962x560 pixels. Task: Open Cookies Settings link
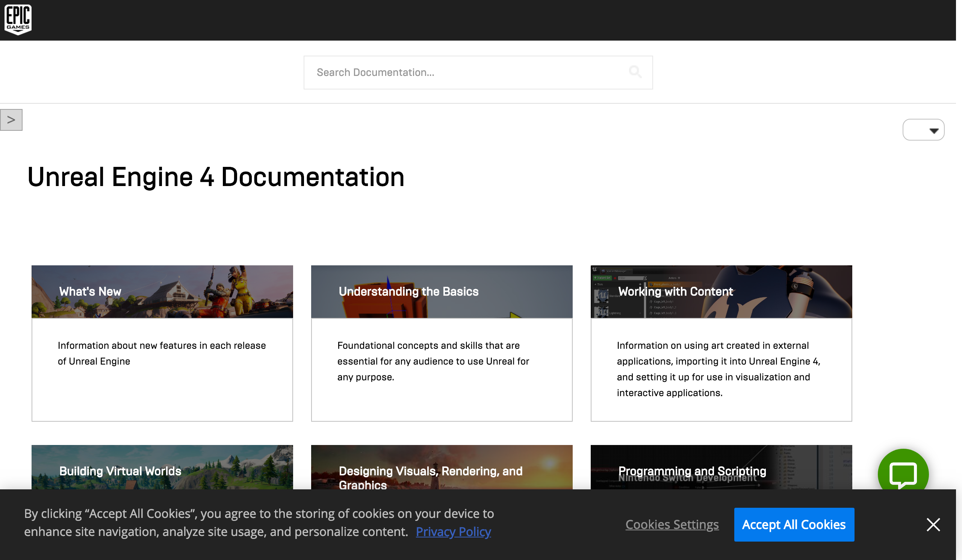point(672,525)
